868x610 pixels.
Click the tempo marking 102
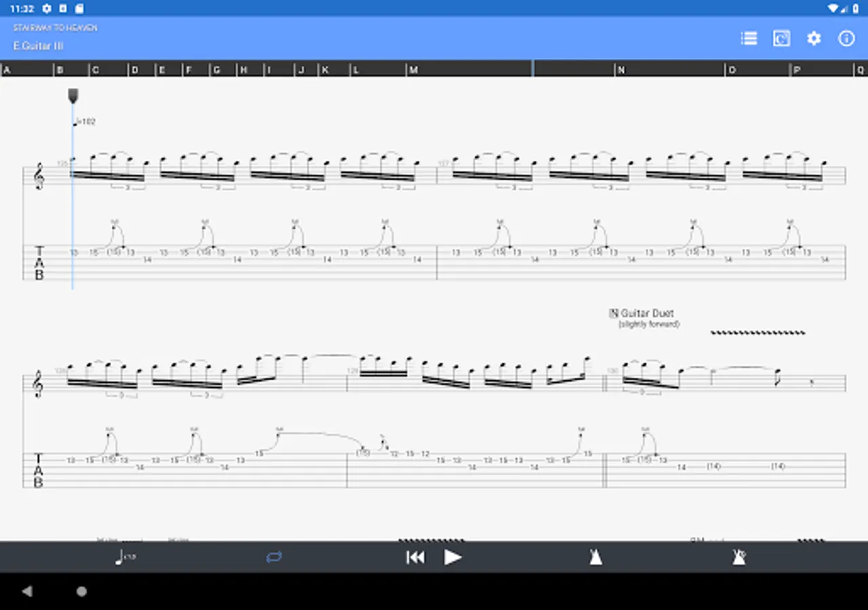(85, 122)
